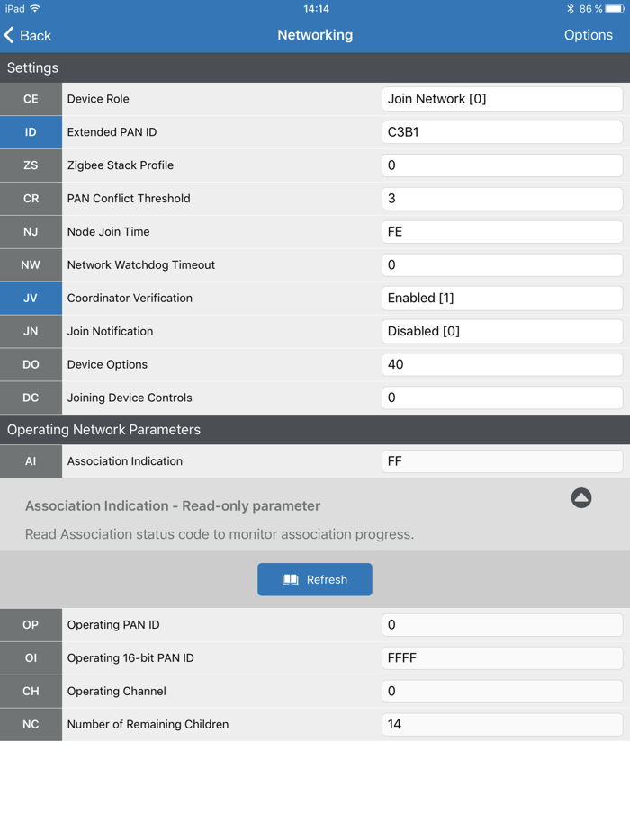The width and height of the screenshot is (630, 840).
Task: Navigate back using the Back button
Action: click(27, 35)
